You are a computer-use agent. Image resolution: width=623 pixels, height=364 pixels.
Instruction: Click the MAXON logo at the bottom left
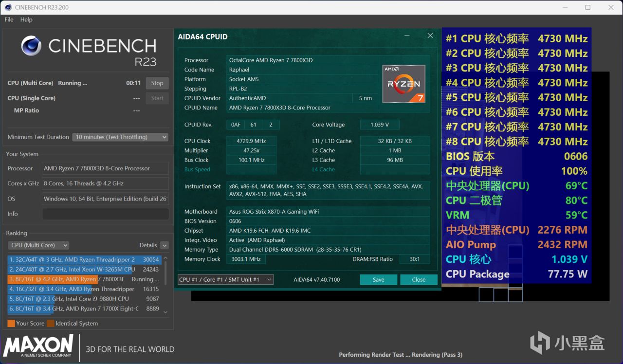(38, 346)
